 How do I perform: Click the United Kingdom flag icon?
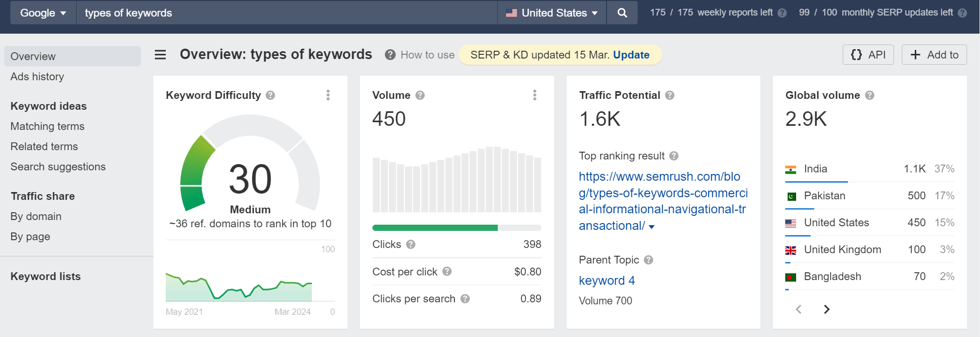[x=791, y=250]
